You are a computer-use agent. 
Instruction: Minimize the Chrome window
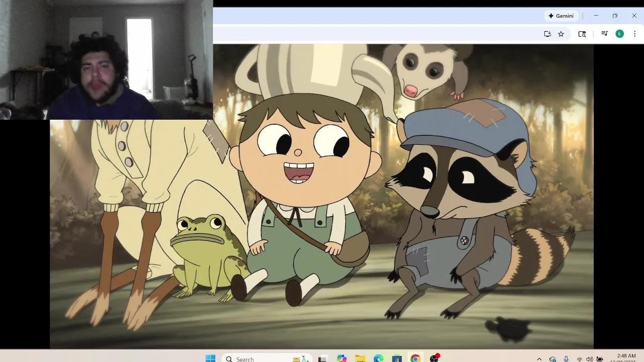(x=596, y=16)
